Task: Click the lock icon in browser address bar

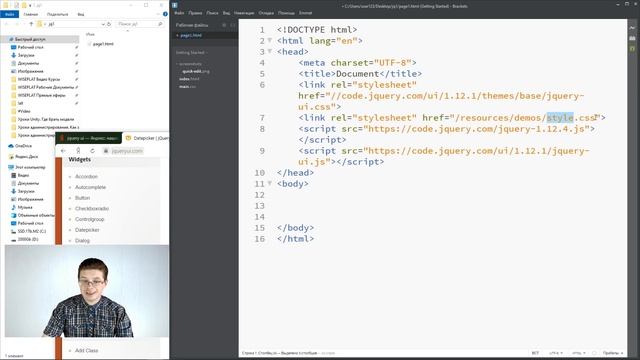Action: point(106,151)
